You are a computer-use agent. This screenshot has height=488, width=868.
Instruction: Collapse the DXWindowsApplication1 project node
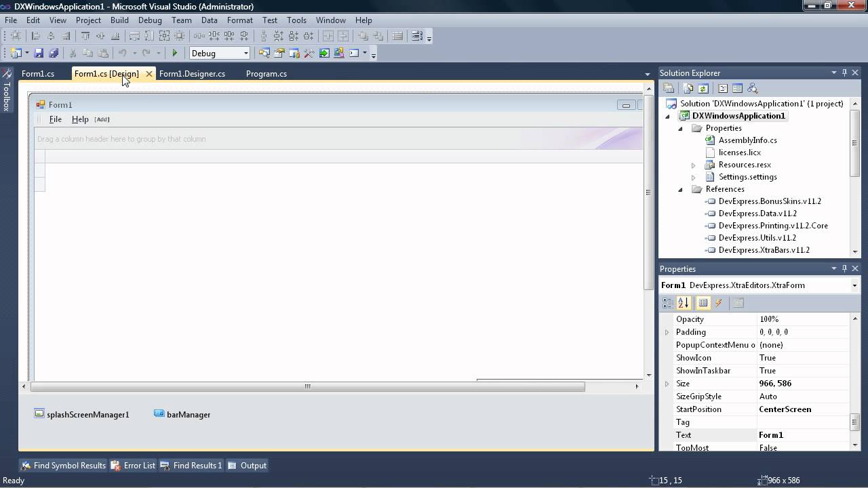click(x=667, y=117)
